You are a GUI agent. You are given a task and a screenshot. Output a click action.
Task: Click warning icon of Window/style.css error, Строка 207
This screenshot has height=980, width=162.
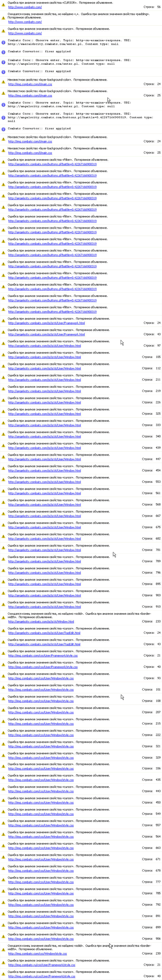click(3, 710)
